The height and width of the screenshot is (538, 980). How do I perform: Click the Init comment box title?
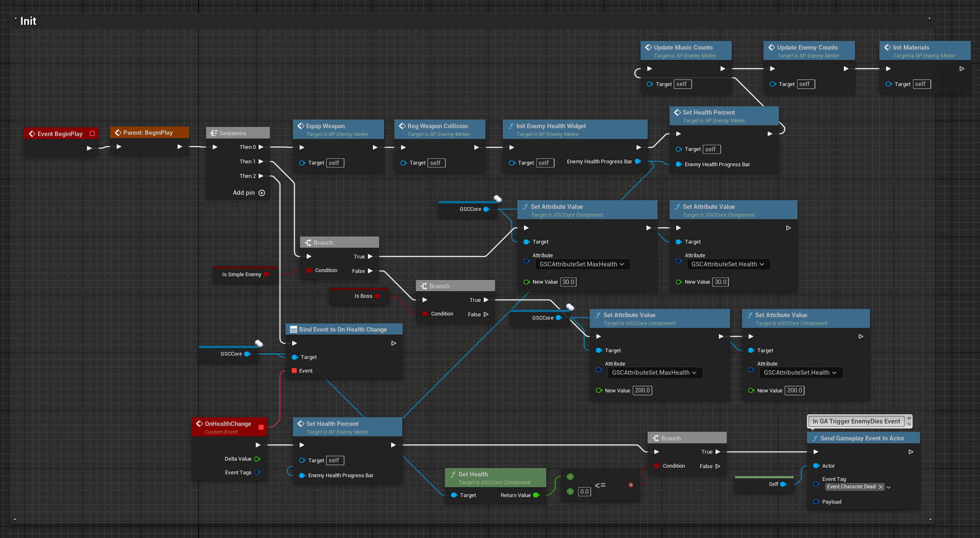pyautogui.click(x=28, y=21)
